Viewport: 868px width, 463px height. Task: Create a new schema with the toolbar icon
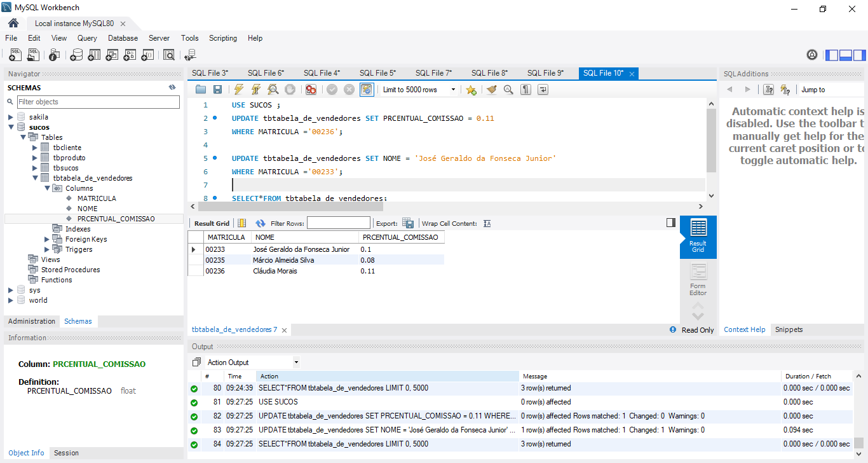coord(76,55)
